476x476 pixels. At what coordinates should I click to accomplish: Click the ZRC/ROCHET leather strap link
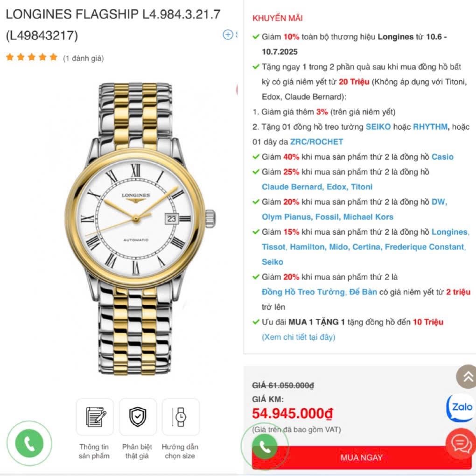(316, 142)
